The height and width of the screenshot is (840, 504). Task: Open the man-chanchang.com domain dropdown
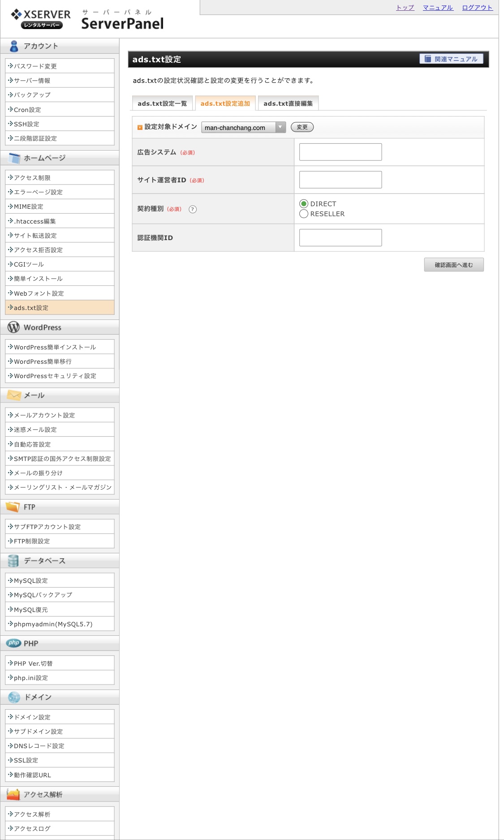point(243,128)
